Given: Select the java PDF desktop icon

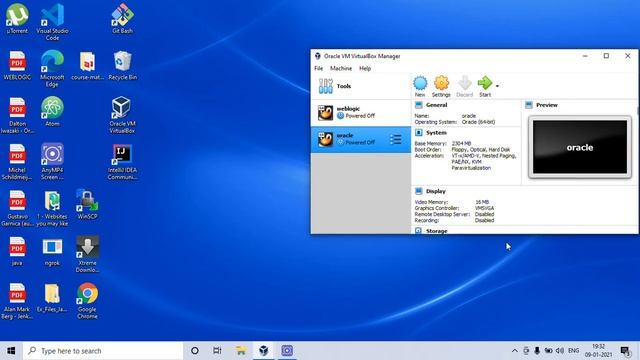Looking at the screenshot, I should tap(17, 251).
